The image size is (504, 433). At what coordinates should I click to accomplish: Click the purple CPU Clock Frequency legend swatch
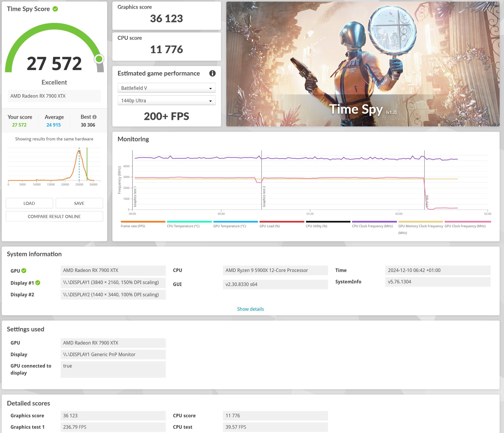374,222
